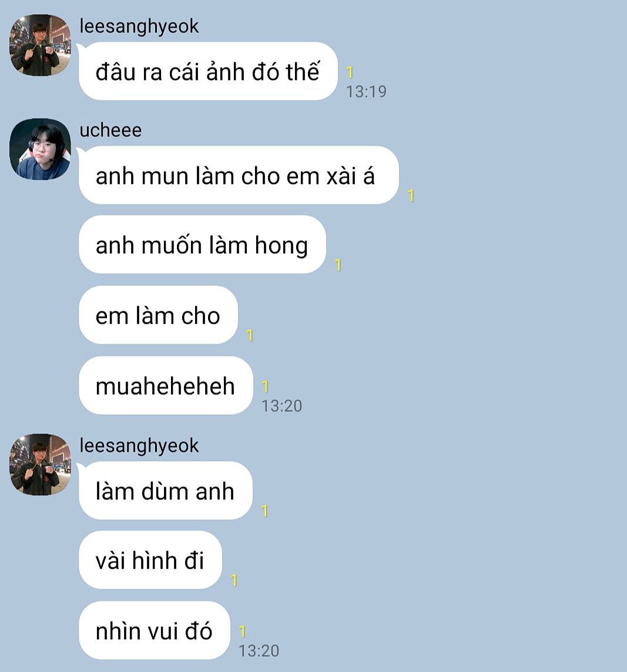Tap the 'em làm cho' message bubble
This screenshot has height=672, width=627.
[x=158, y=315]
